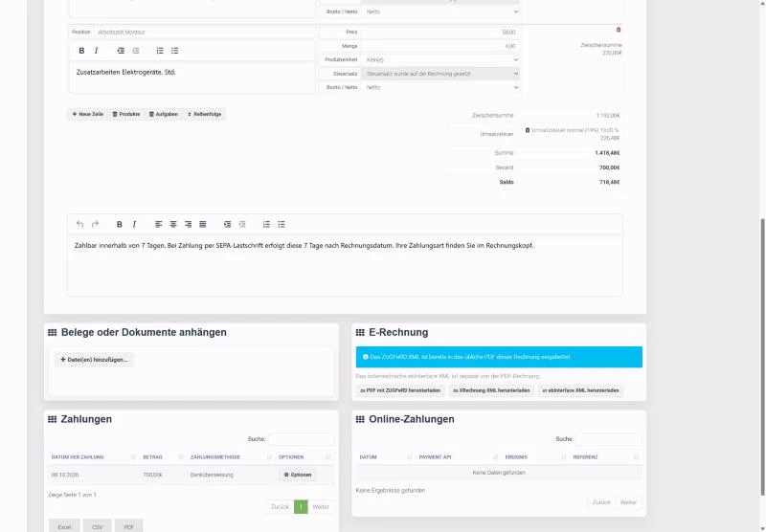Viewport: 766px width, 532px height.
Task: Align text right in the payment terms editor
Action: (x=188, y=224)
